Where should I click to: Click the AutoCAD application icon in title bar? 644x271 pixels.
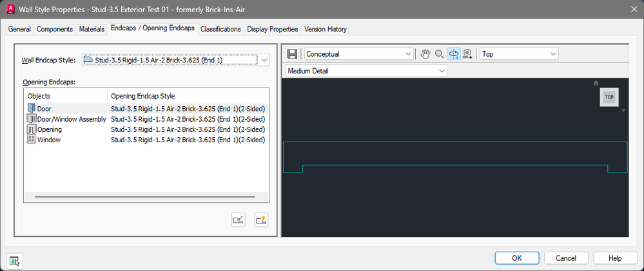coord(10,9)
